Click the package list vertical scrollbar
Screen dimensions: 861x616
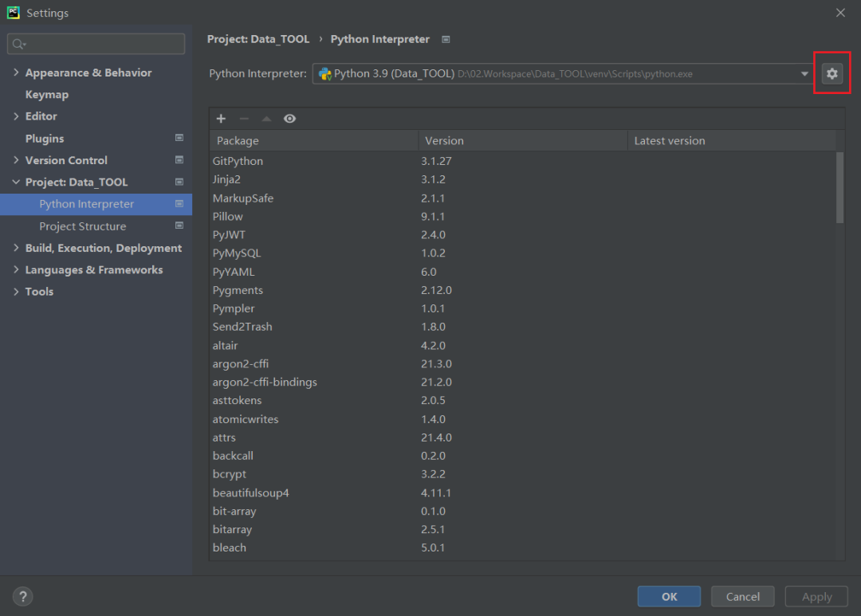839,188
